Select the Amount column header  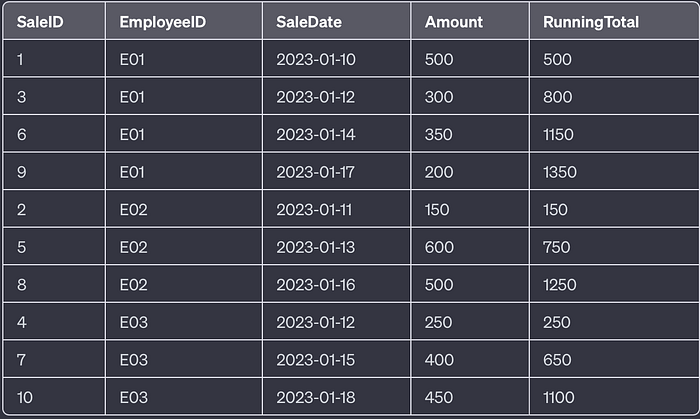coord(470,21)
